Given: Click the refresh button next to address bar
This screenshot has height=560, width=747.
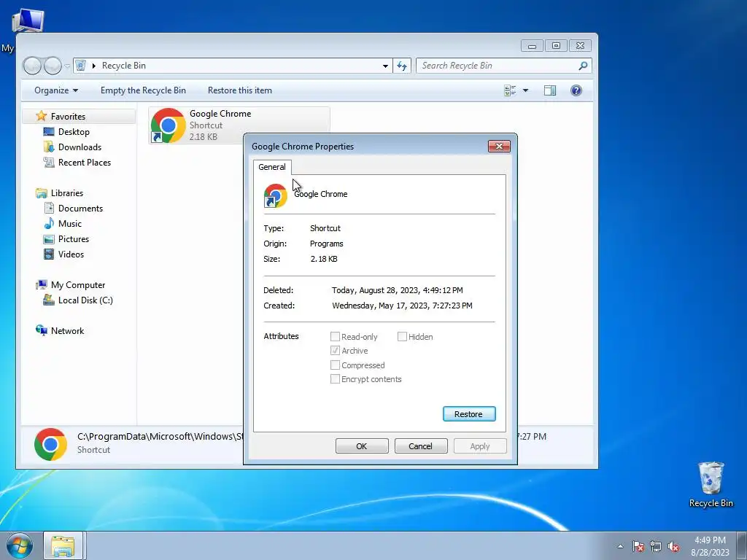Looking at the screenshot, I should point(402,66).
